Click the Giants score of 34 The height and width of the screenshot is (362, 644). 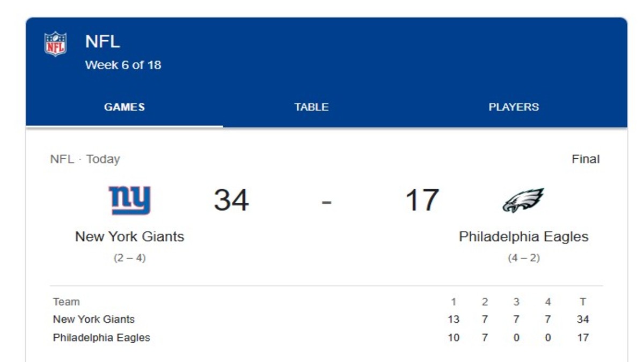[x=231, y=200]
